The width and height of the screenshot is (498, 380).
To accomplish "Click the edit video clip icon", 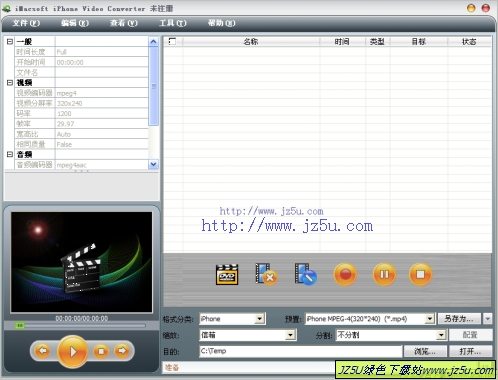I will pos(305,274).
